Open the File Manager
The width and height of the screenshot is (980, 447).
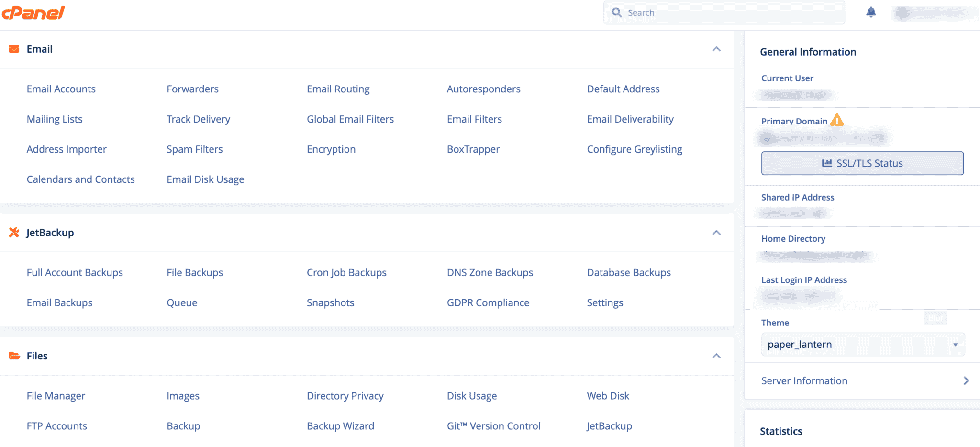tap(56, 395)
